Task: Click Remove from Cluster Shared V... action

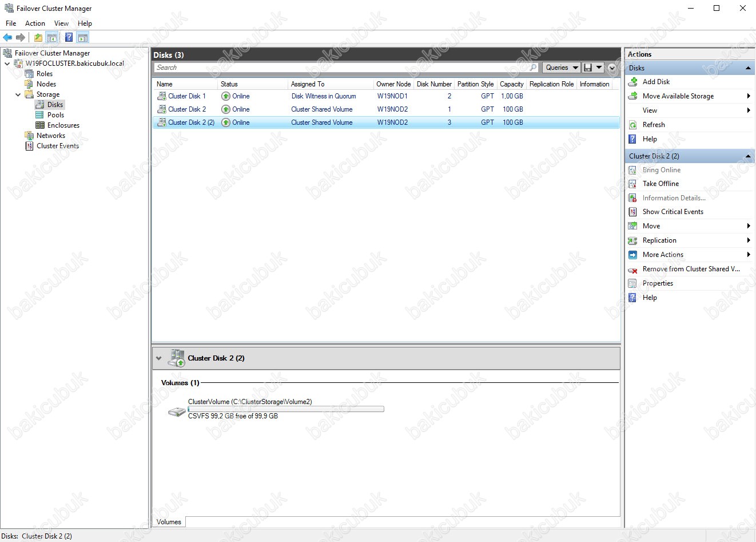Action: [x=691, y=269]
